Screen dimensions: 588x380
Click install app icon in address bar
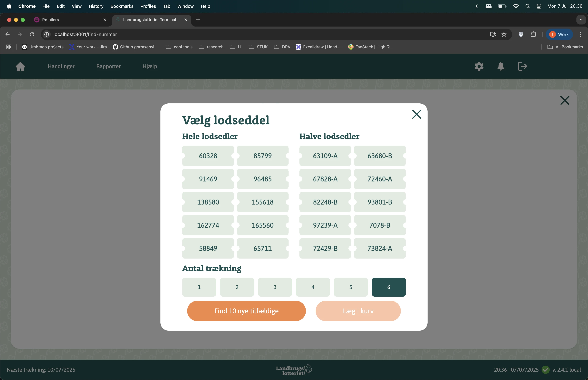[493, 34]
